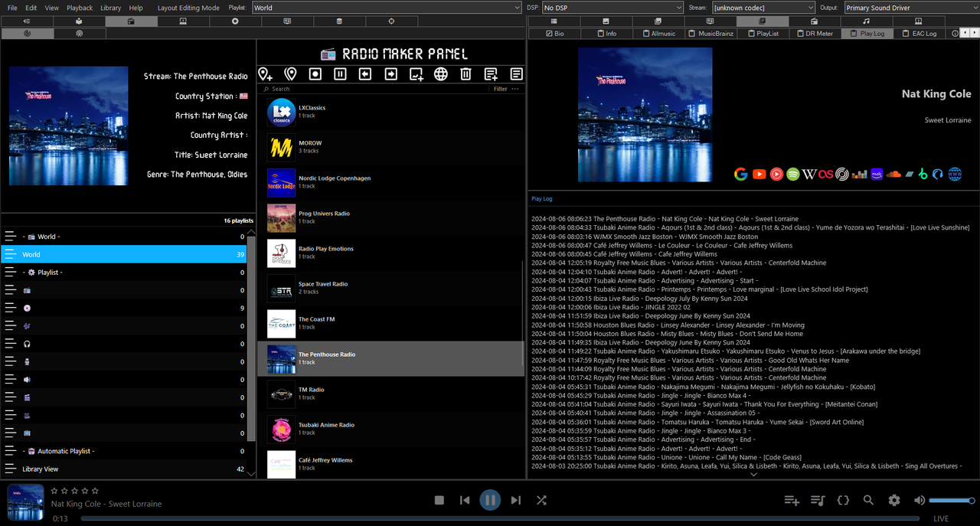
Task: Click the pause icon in Radio Maker toolbar
Action: pos(340,74)
